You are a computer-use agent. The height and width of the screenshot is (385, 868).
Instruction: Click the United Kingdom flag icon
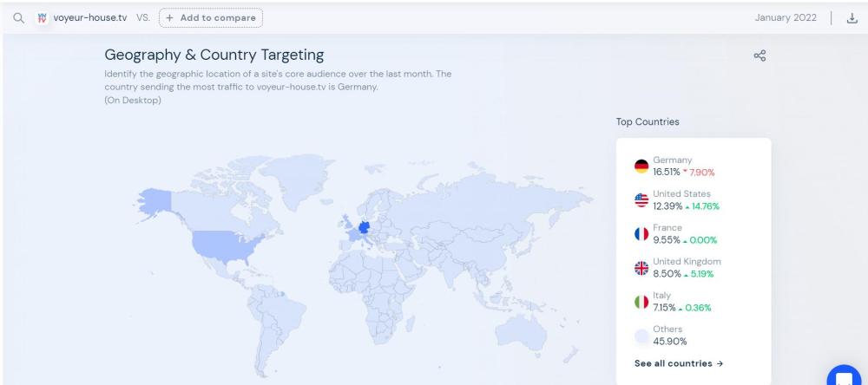[641, 268]
